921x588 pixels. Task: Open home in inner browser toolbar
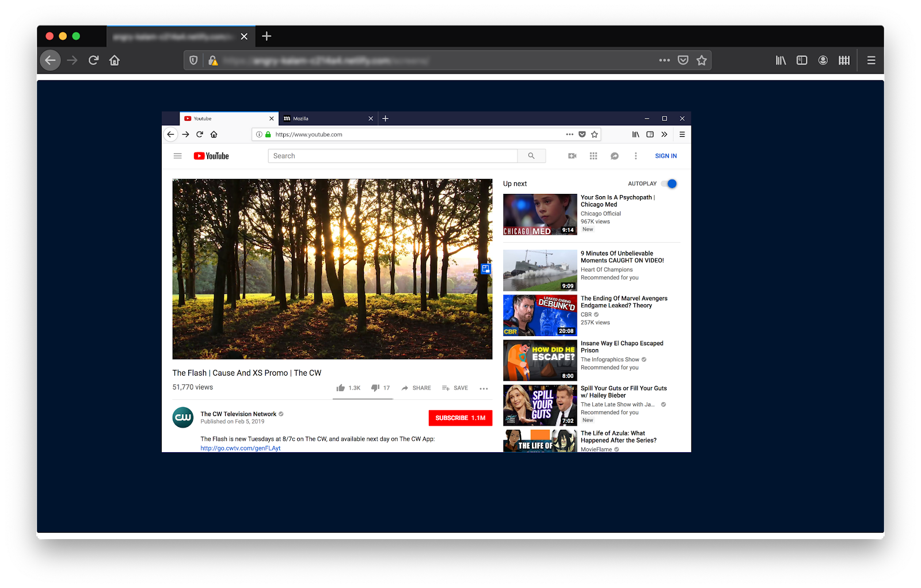(214, 134)
